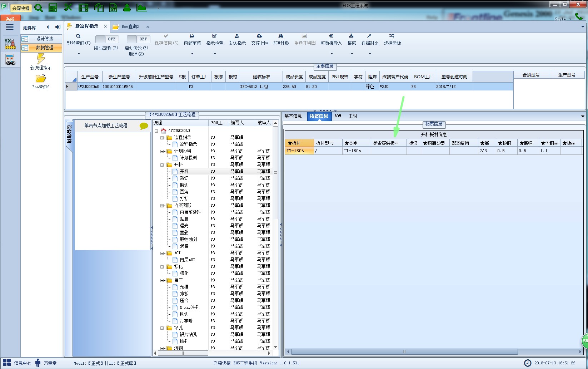Switch to 新流程指示 tab
The width and height of the screenshot is (588, 369).
pos(86,26)
